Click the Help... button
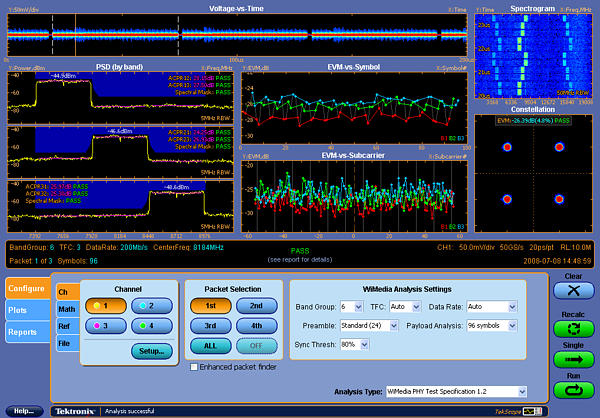The image size is (600, 418). pyautogui.click(x=22, y=411)
